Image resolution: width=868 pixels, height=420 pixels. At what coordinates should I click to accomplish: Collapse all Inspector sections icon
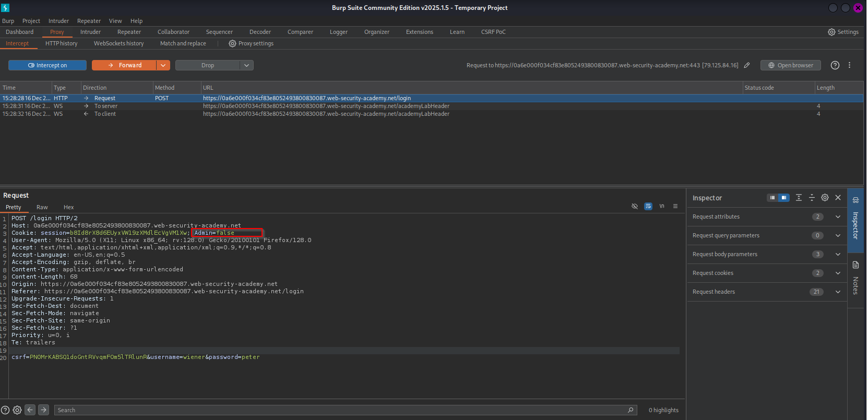[x=812, y=198]
